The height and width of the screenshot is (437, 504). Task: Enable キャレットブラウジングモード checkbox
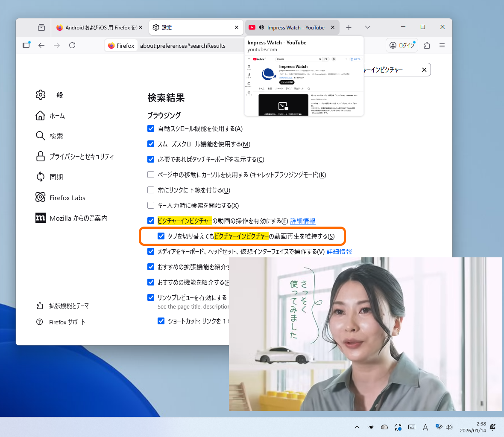pyautogui.click(x=151, y=174)
